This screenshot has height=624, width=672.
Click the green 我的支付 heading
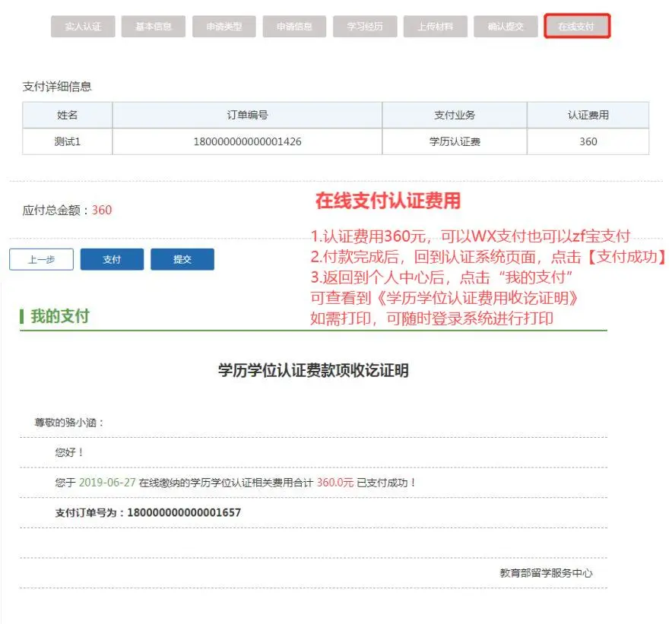pos(60,316)
